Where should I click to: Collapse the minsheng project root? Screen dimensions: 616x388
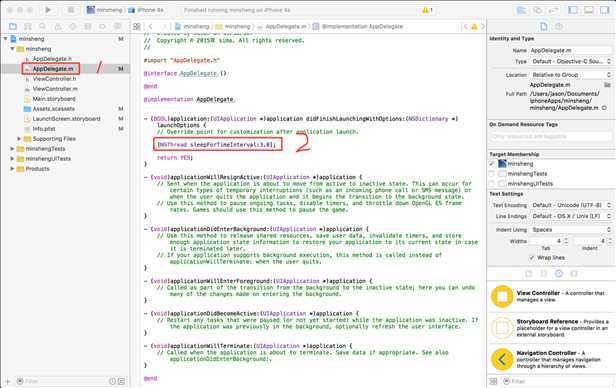tap(6, 39)
